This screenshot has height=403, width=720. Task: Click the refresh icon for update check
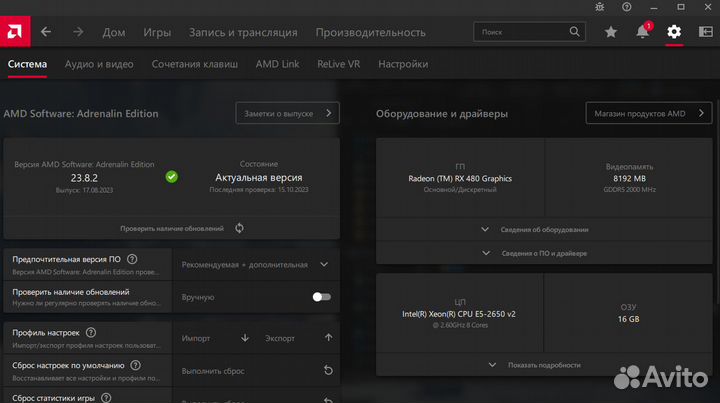239,228
